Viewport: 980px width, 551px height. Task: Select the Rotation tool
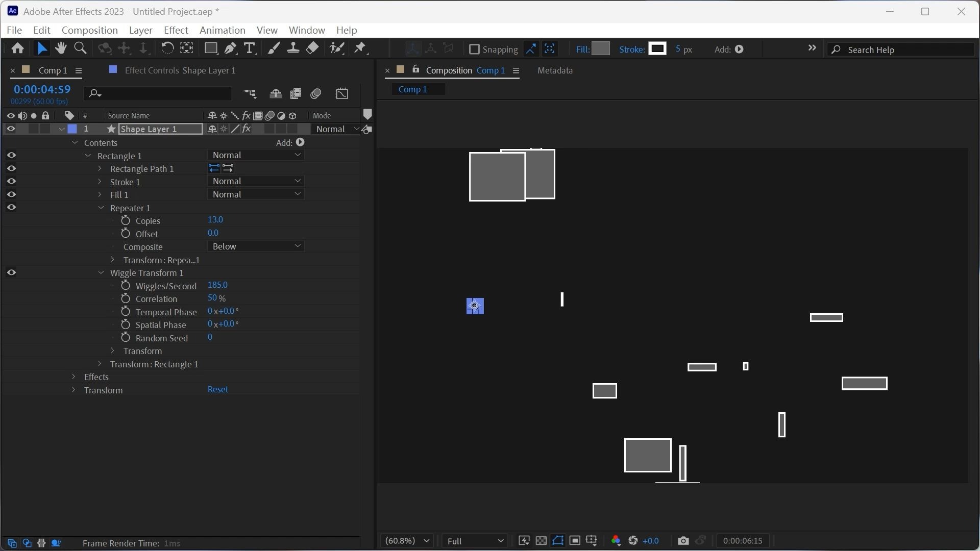[x=167, y=48]
